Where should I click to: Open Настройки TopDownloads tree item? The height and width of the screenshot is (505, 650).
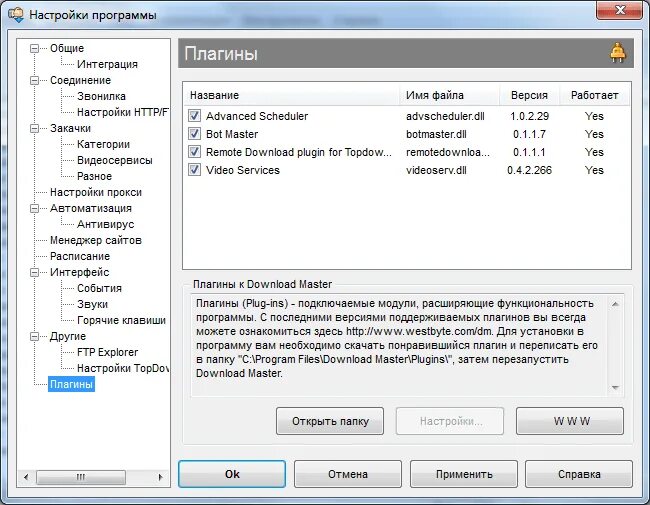(123, 368)
